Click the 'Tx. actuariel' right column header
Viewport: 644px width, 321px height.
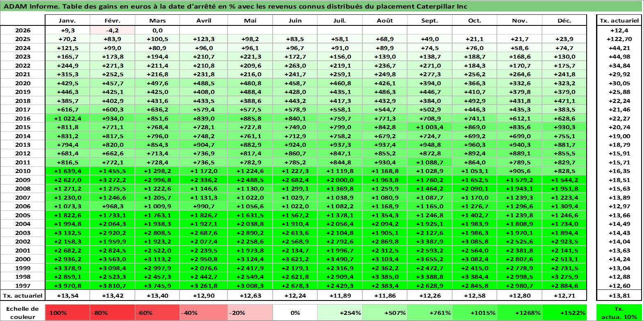619,20
